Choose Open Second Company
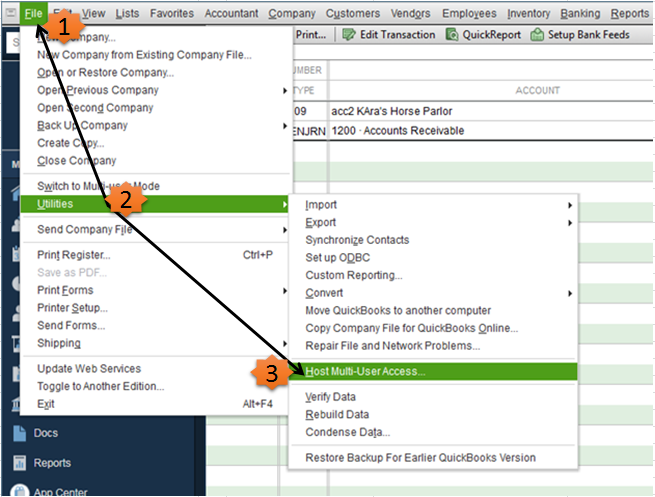 click(x=95, y=108)
